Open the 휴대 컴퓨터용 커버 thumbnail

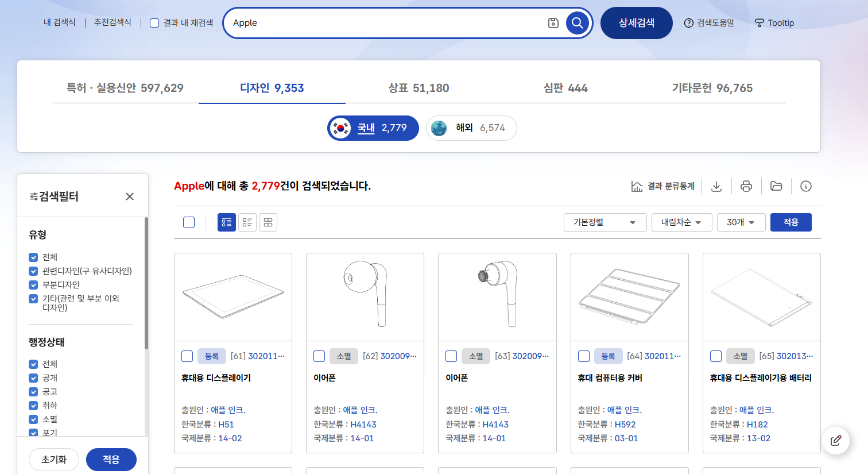pyautogui.click(x=630, y=297)
